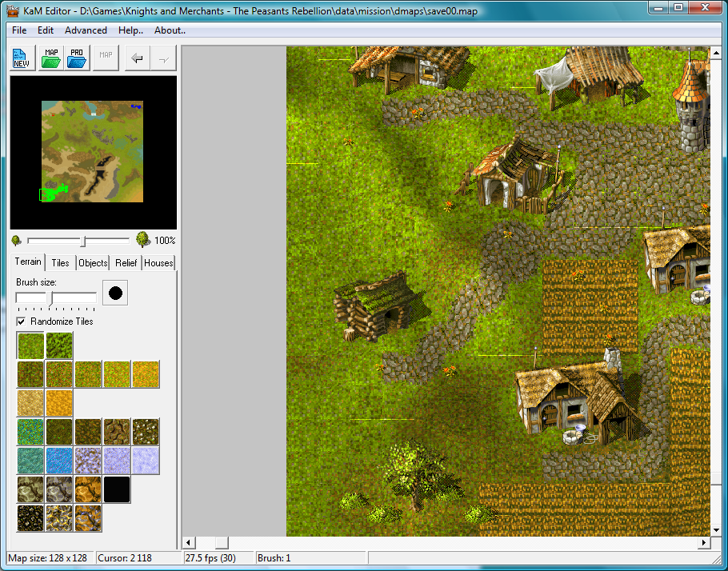This screenshot has width=728, height=571.
Task: Switch to the Terrain tab
Action: [28, 262]
